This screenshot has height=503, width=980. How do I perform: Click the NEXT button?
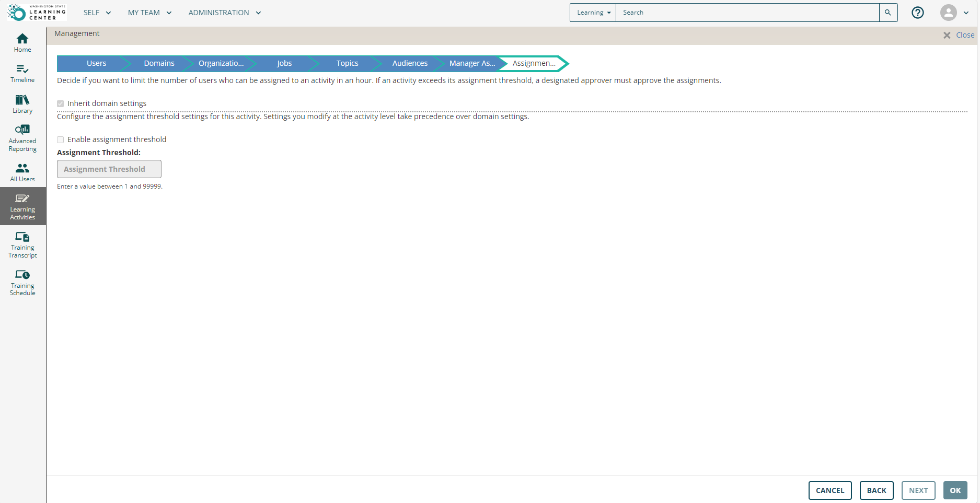click(x=918, y=490)
